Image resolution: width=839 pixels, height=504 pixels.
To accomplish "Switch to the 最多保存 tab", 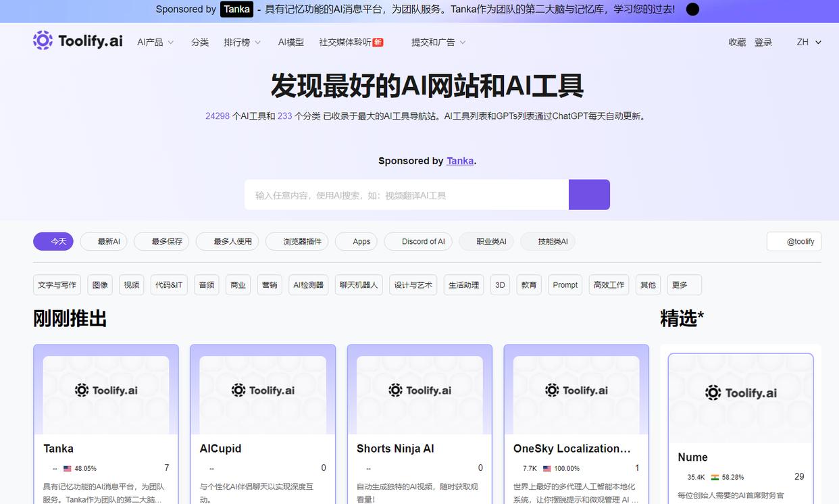I will tap(161, 241).
